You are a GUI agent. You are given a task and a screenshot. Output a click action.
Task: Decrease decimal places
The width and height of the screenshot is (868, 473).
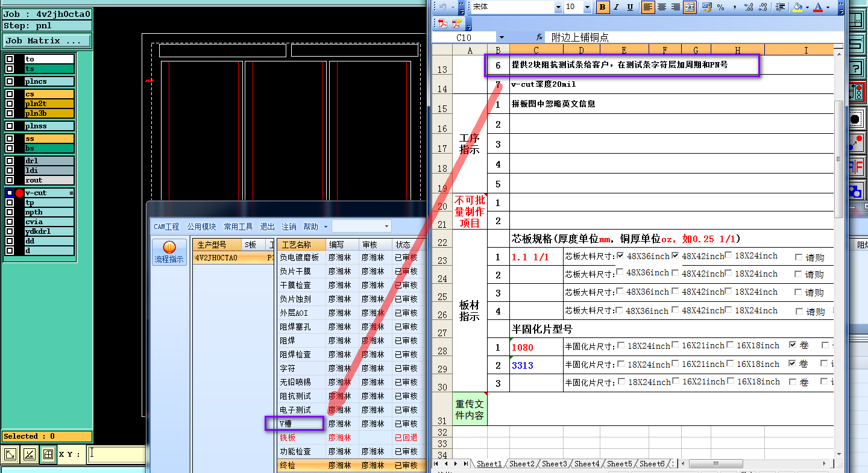(763, 7)
